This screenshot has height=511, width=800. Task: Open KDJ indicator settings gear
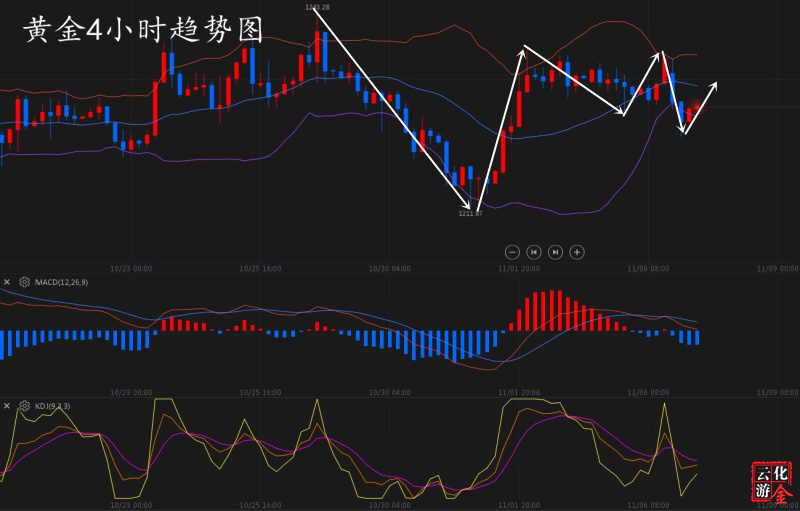tap(24, 405)
